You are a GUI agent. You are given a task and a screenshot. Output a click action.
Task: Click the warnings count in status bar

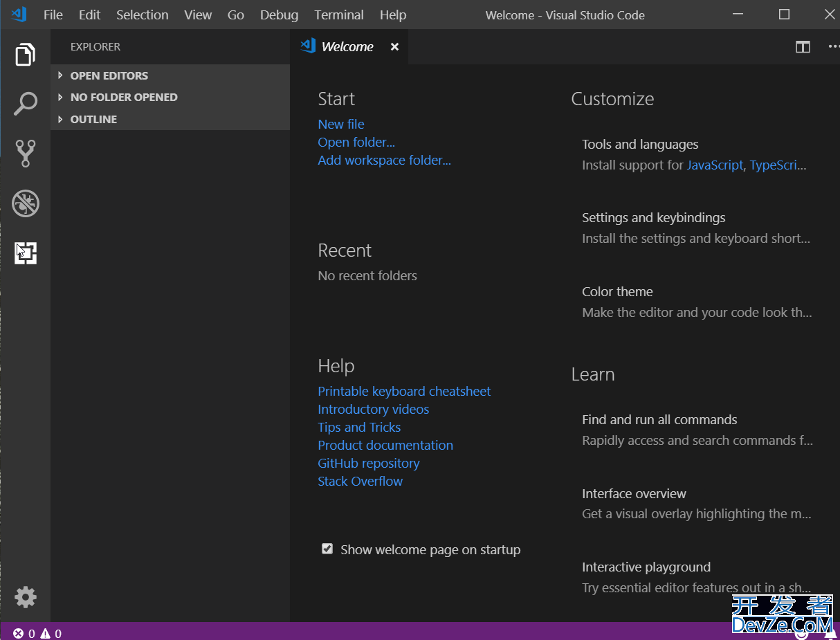coord(51,633)
